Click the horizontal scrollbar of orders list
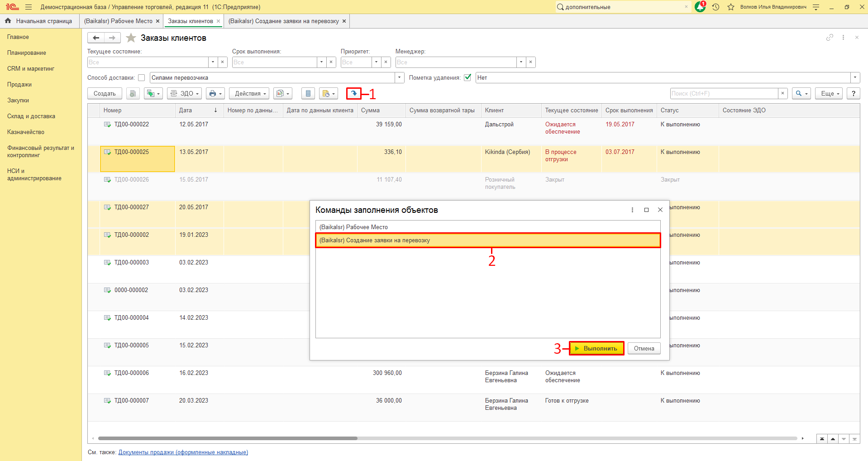Viewport: 868px width, 461px height. click(x=228, y=438)
